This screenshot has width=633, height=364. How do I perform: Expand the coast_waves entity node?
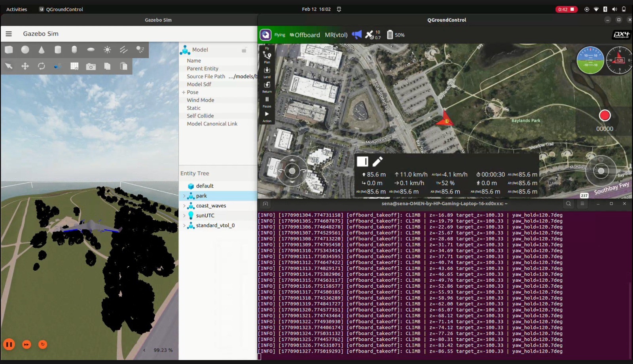pyautogui.click(x=184, y=206)
